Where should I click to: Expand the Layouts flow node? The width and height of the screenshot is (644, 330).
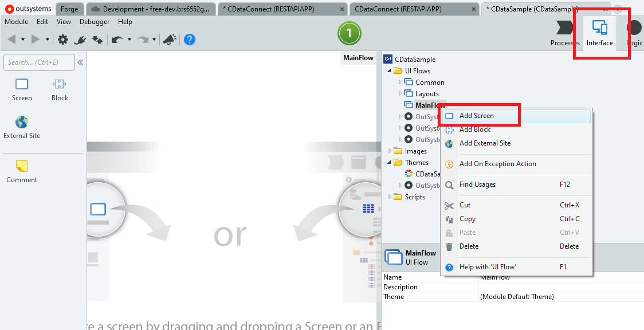click(x=400, y=93)
